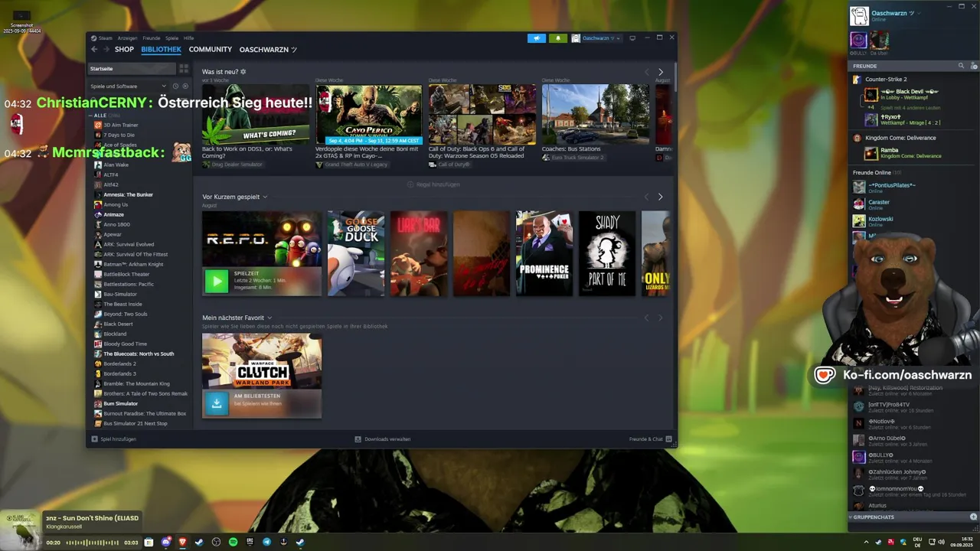The width and height of the screenshot is (980, 551).
Task: Open the Vor Kurzem gespielt dropdown
Action: coord(265,197)
